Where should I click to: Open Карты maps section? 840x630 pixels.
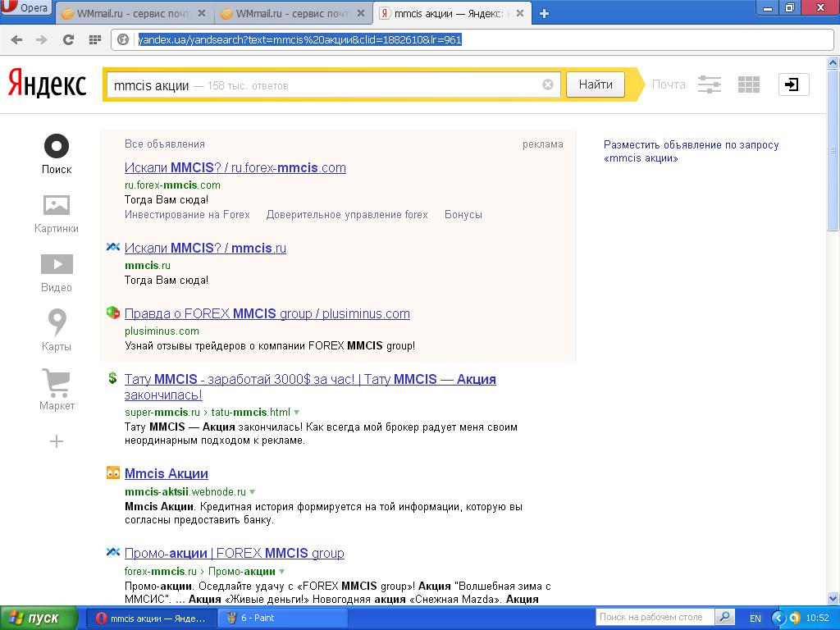[57, 331]
